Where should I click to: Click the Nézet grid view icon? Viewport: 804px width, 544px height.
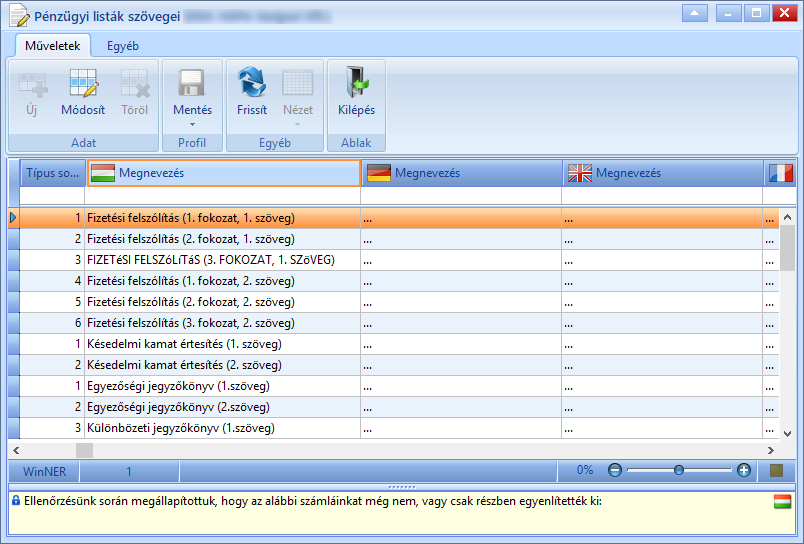click(297, 83)
